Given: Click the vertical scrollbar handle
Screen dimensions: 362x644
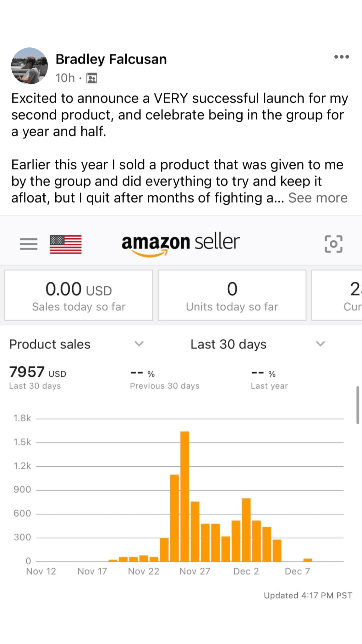Looking at the screenshot, I should coord(358,405).
